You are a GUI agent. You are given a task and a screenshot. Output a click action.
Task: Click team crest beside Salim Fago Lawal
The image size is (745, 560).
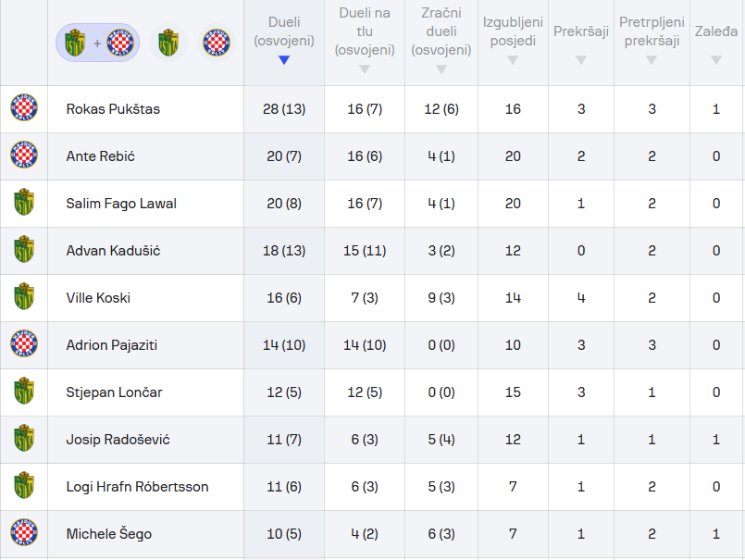point(24,204)
